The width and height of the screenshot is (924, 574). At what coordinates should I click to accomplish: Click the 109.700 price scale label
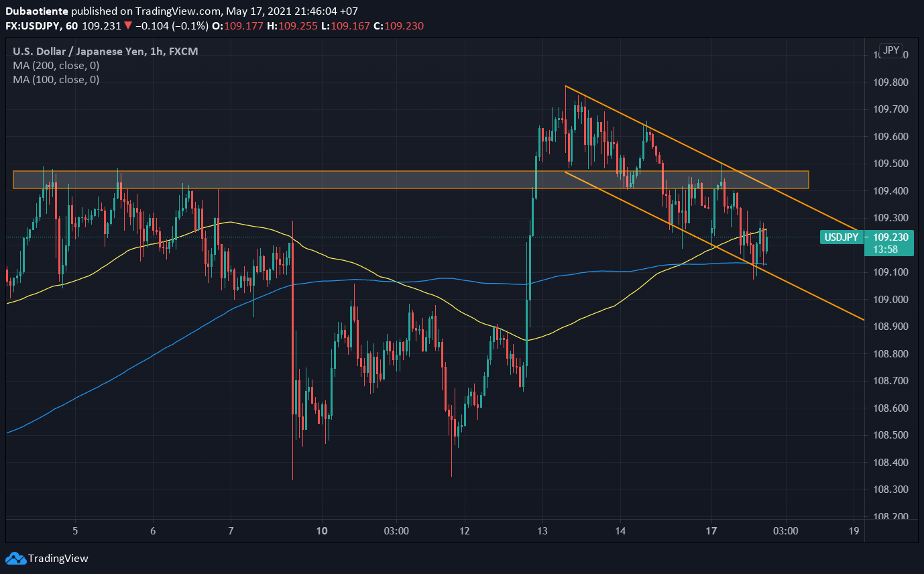tap(890, 109)
